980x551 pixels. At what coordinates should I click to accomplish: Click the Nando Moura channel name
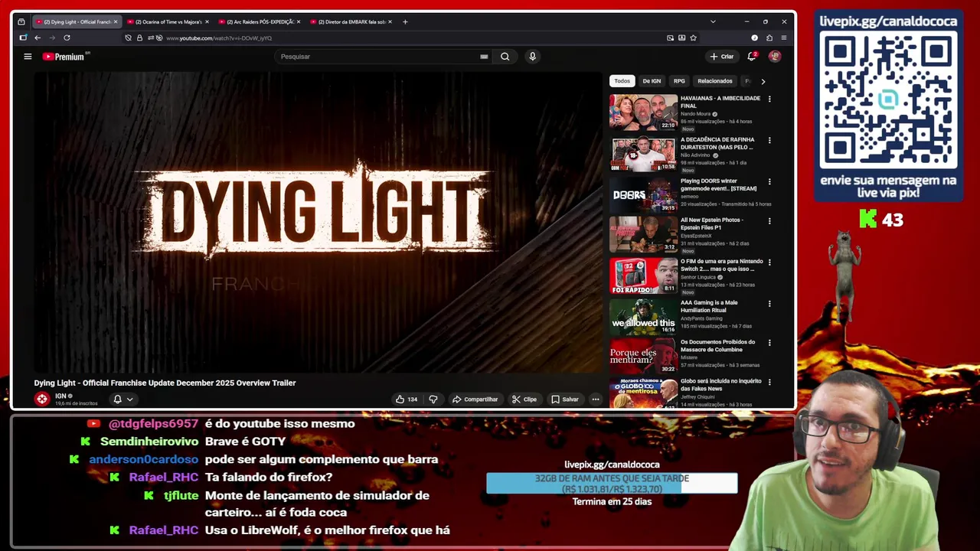click(x=695, y=114)
